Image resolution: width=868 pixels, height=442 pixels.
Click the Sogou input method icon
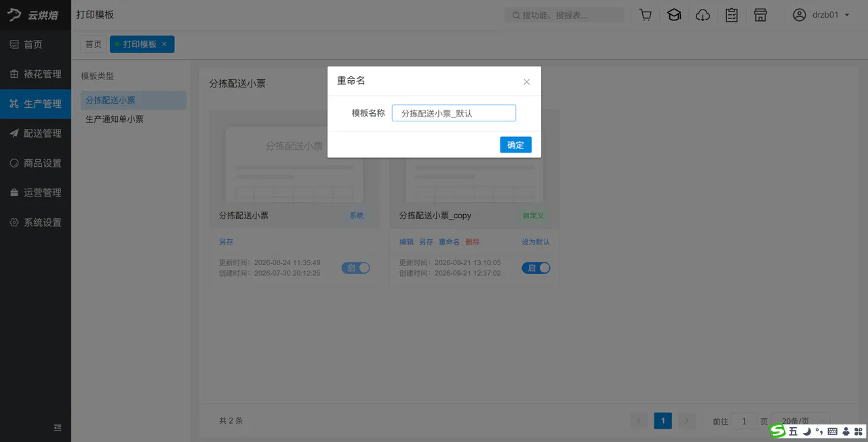click(x=777, y=431)
